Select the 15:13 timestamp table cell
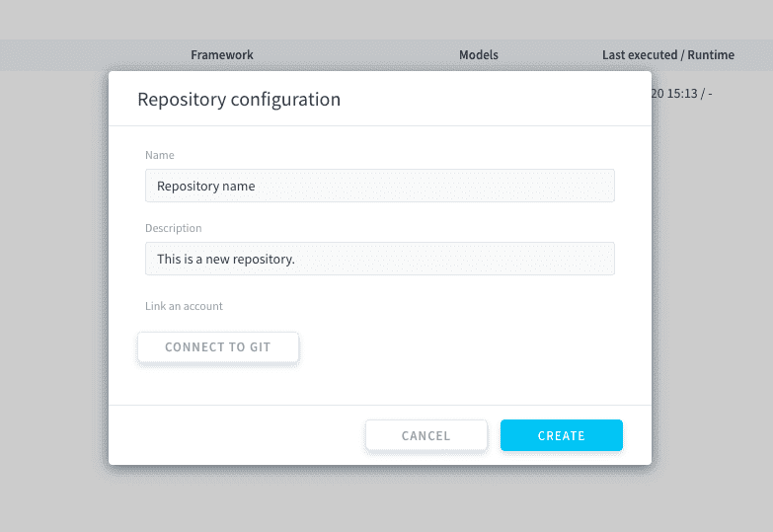Viewport: 773px width, 532px height. click(x=681, y=93)
